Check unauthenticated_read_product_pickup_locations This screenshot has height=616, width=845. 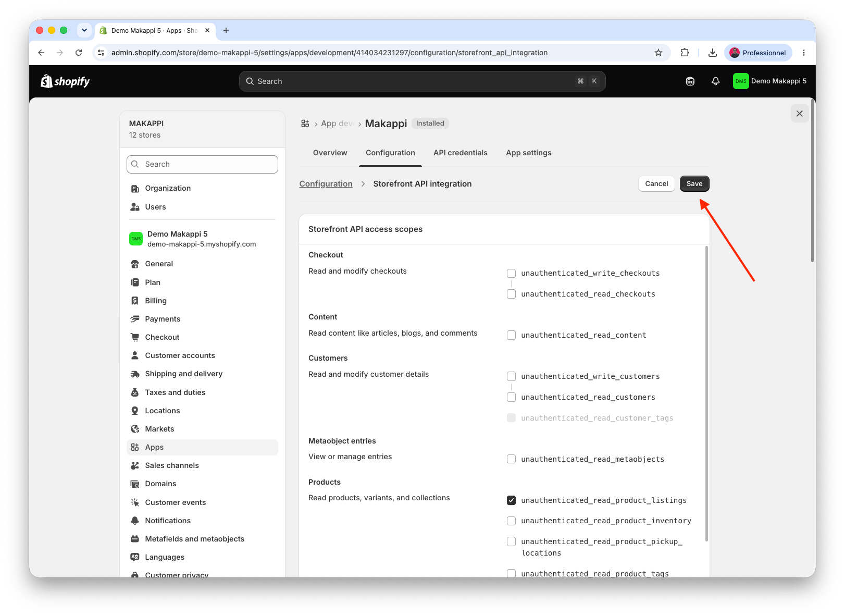(x=512, y=541)
